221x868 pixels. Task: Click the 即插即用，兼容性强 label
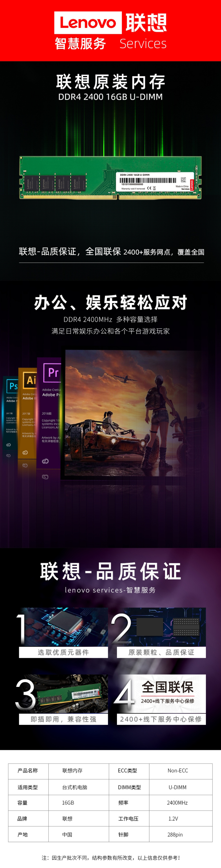coord(63,719)
